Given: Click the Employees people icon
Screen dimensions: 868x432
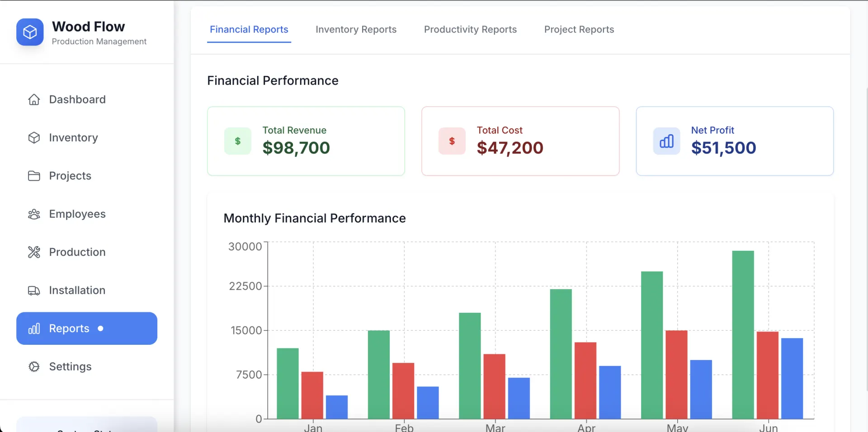Looking at the screenshot, I should (34, 214).
